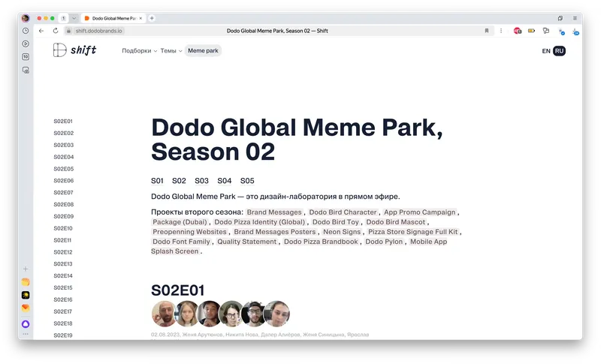
Task: Click the profile avatar in browser corner
Action: tap(26, 18)
